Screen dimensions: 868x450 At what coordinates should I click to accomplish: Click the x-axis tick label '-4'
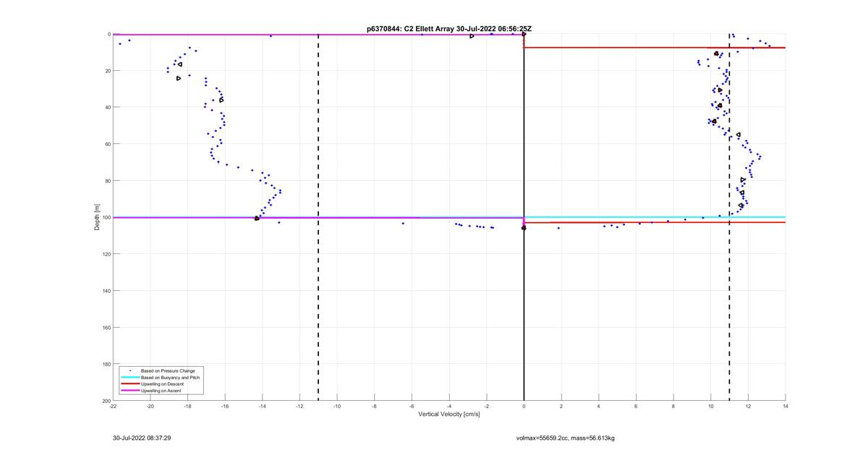click(x=449, y=406)
